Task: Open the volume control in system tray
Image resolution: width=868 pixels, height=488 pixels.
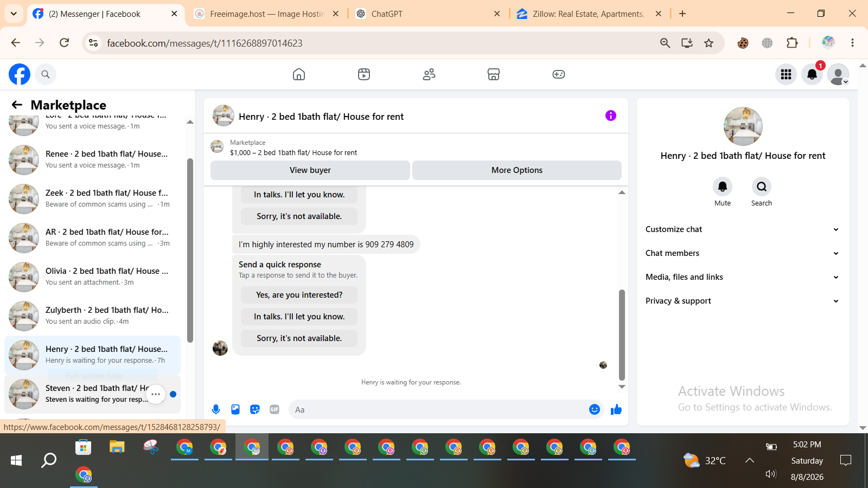Action: (771, 474)
